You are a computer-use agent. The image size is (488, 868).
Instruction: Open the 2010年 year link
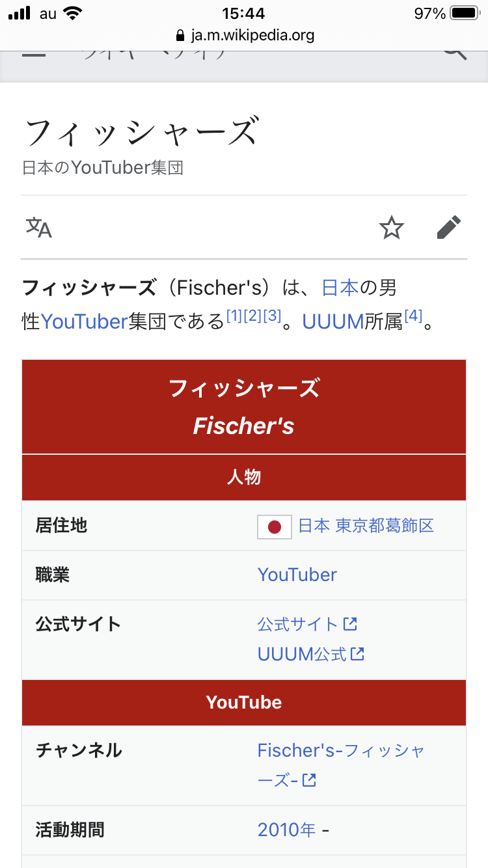[x=287, y=830]
